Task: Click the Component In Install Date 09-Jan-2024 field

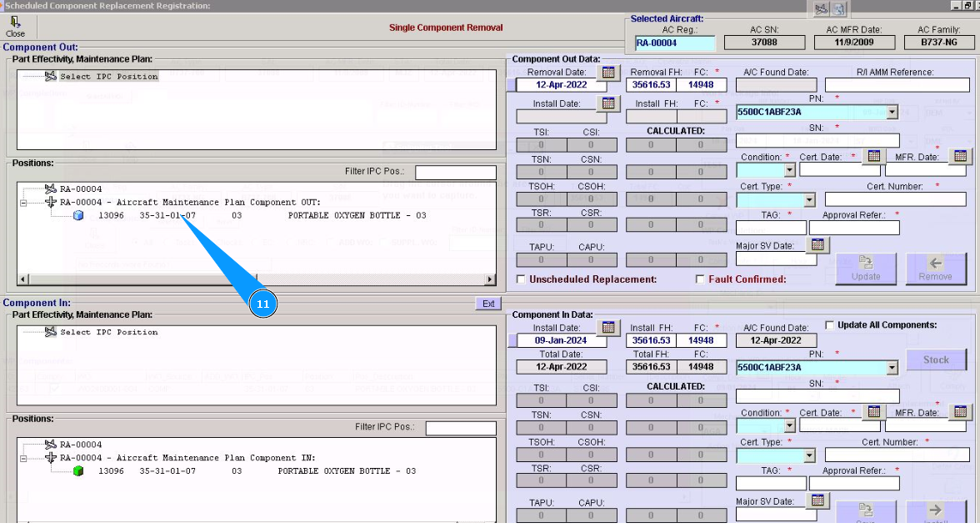Action: [562, 340]
